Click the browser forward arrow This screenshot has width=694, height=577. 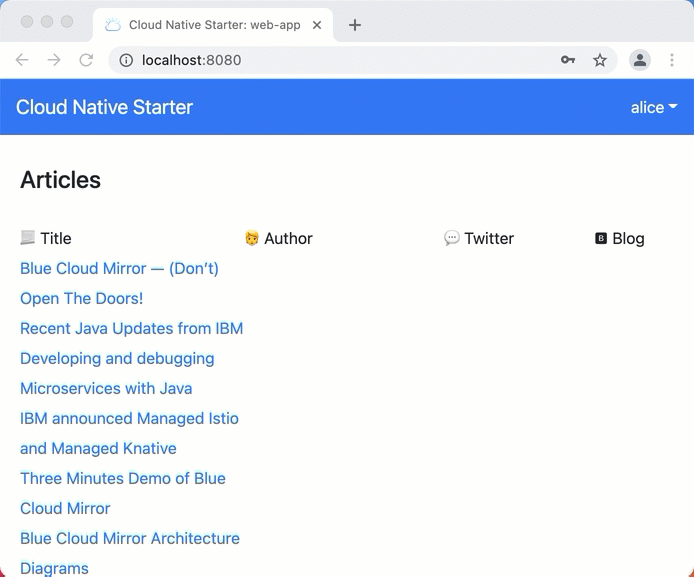[x=54, y=60]
